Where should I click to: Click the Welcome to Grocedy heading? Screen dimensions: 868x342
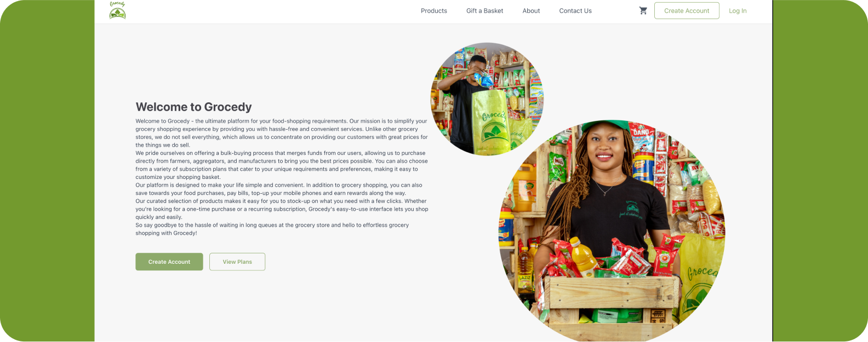193,107
